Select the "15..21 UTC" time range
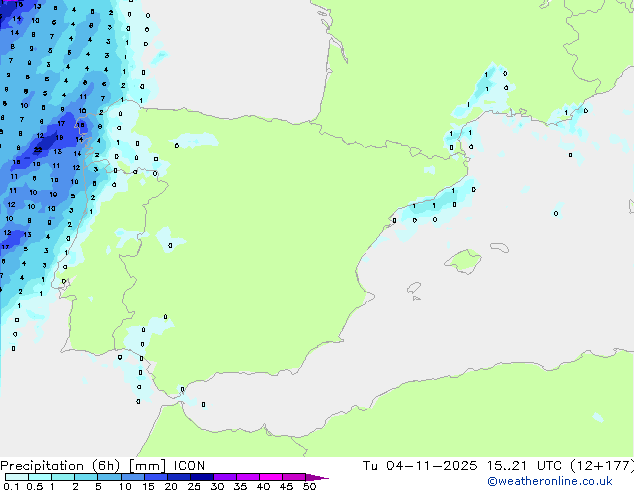Screen dimensions: 634x490 [x=524, y=466]
